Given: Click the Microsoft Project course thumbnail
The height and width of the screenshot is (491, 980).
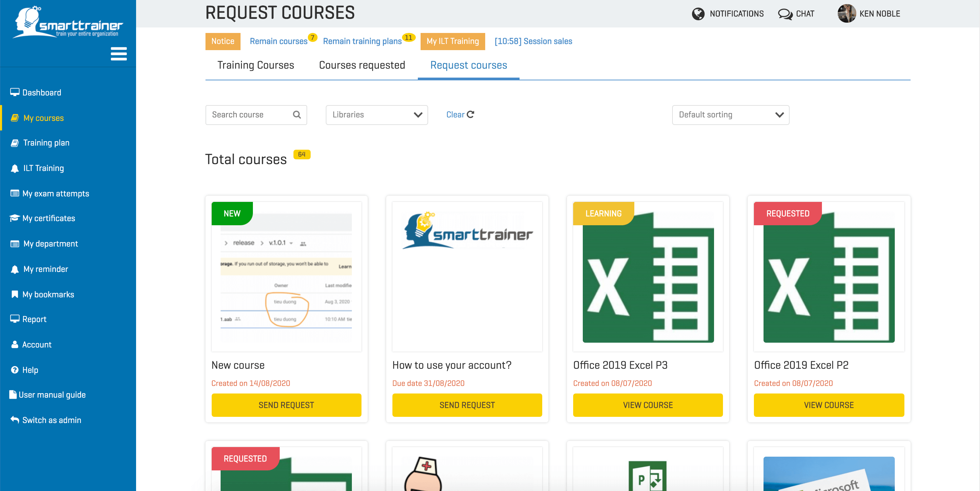Looking at the screenshot, I should [x=648, y=469].
